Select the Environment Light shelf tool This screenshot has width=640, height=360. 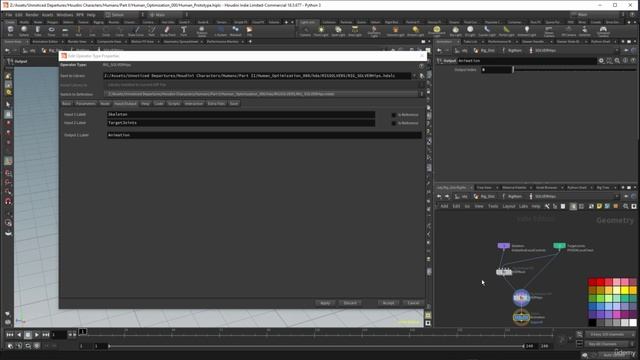click(436, 31)
